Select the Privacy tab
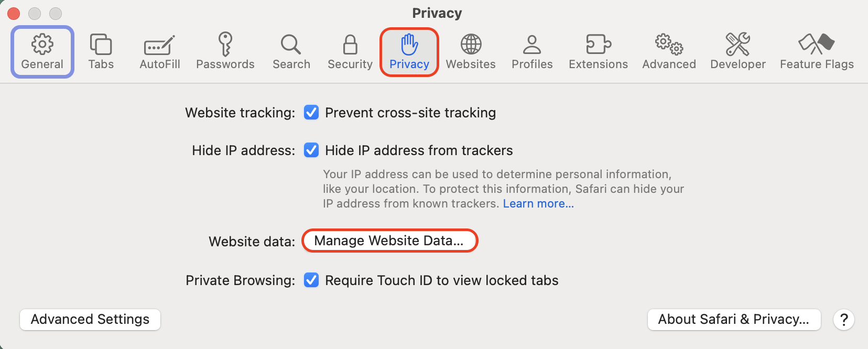The height and width of the screenshot is (349, 868). point(409,51)
